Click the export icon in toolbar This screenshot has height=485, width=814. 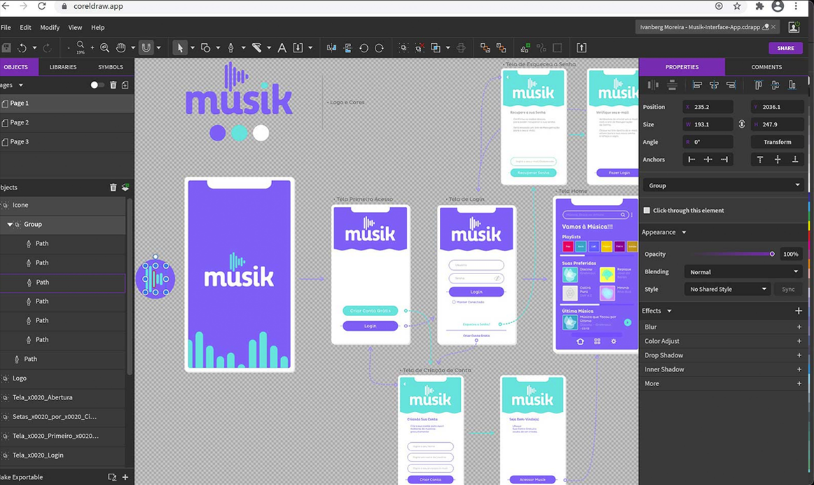(582, 48)
